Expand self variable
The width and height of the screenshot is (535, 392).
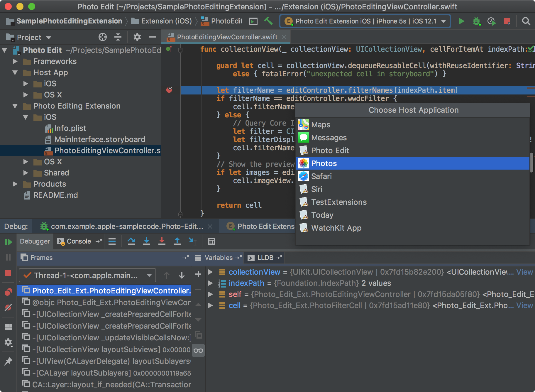(x=211, y=294)
